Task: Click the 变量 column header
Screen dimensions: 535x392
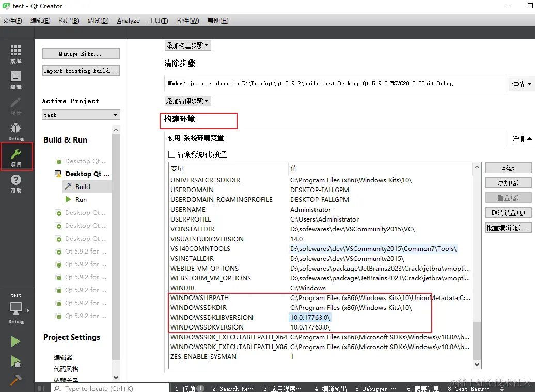Action: click(229, 168)
